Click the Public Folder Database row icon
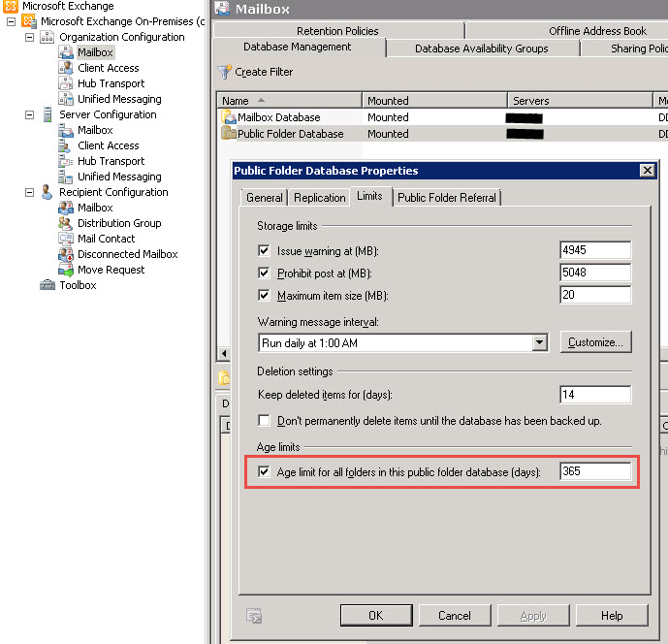This screenshot has width=668, height=644. tap(229, 134)
